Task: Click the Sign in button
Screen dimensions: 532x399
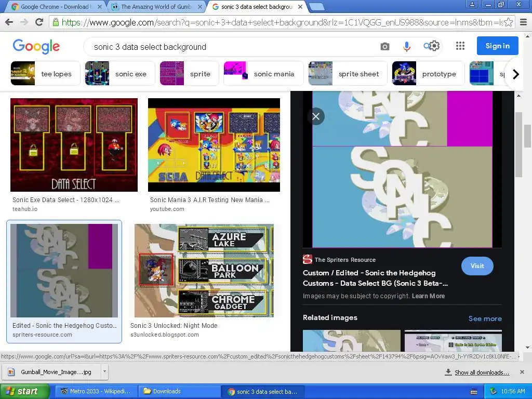Action: tap(497, 46)
